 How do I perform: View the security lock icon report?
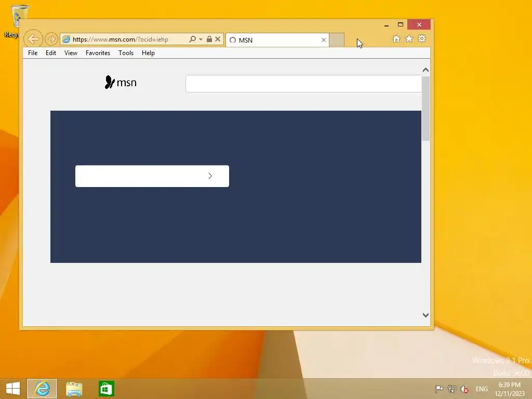point(209,39)
